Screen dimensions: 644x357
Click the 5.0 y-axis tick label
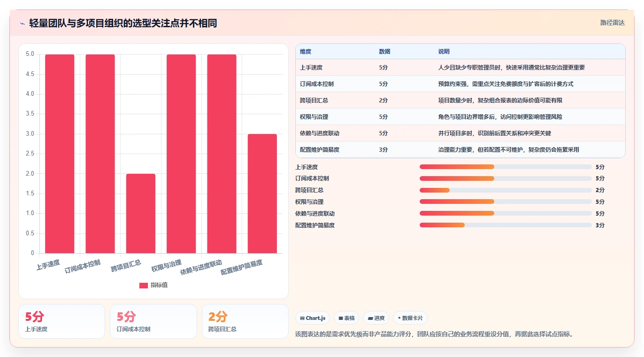[30, 54]
